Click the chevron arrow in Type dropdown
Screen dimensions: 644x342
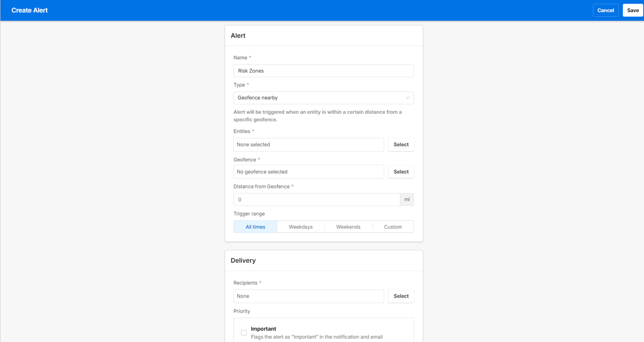point(407,98)
